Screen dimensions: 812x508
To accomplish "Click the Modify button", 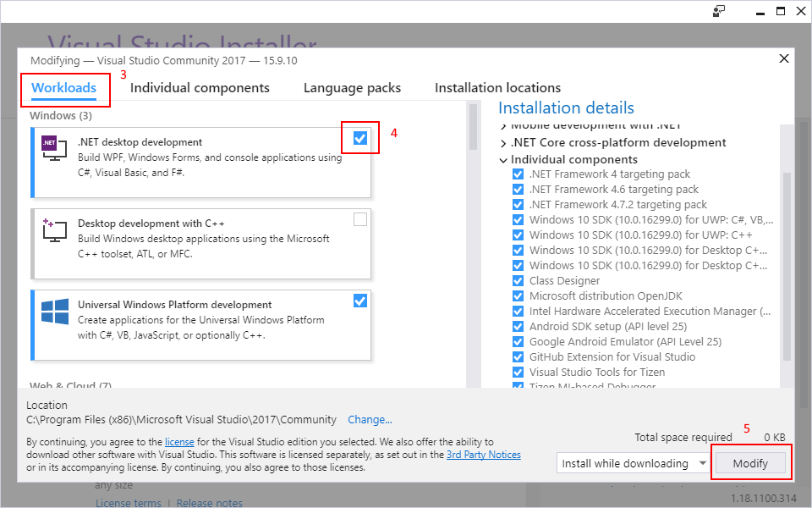I will tap(750, 463).
